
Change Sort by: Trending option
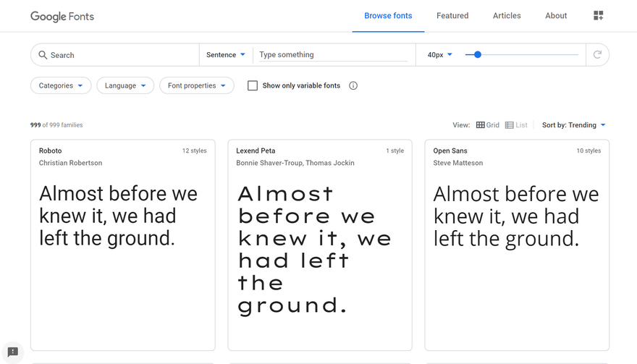point(573,124)
